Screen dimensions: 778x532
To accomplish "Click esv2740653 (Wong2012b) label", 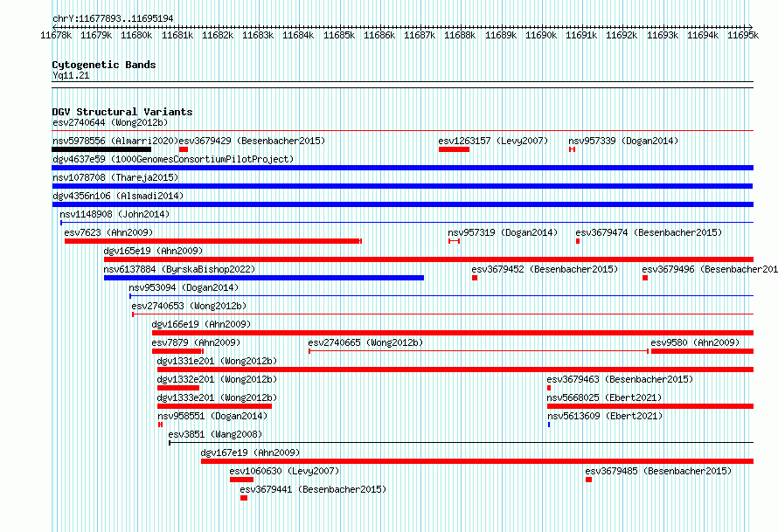I will (x=189, y=306).
